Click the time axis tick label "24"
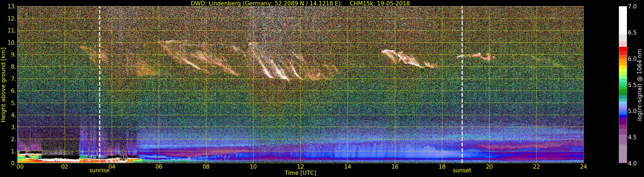Viewport: 644px width, 177px height. (x=583, y=167)
